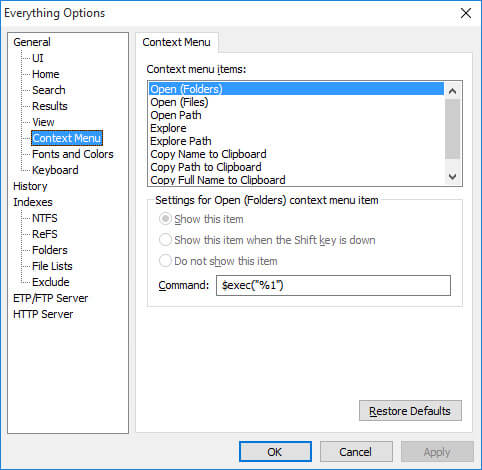This screenshot has height=470, width=482.
Task: Open File Lists settings
Action: 52,266
